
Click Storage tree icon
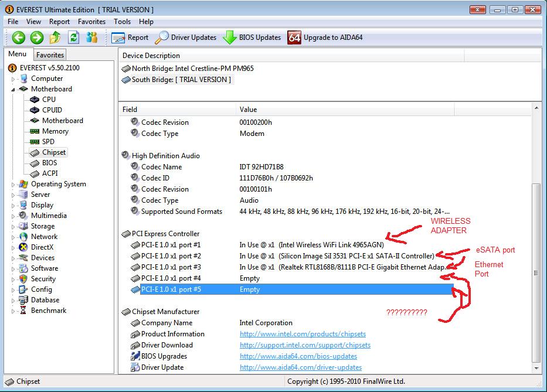click(23, 226)
